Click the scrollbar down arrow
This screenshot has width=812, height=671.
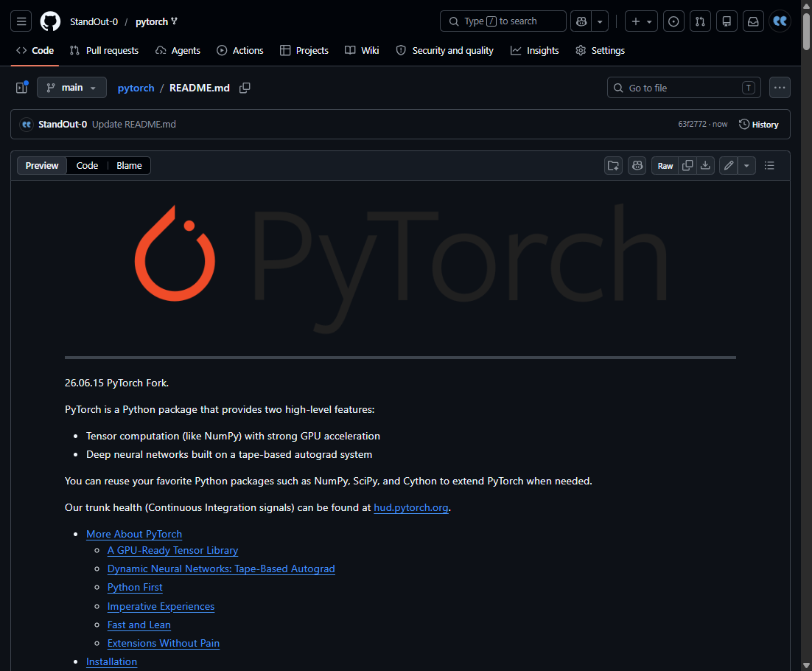[806, 665]
